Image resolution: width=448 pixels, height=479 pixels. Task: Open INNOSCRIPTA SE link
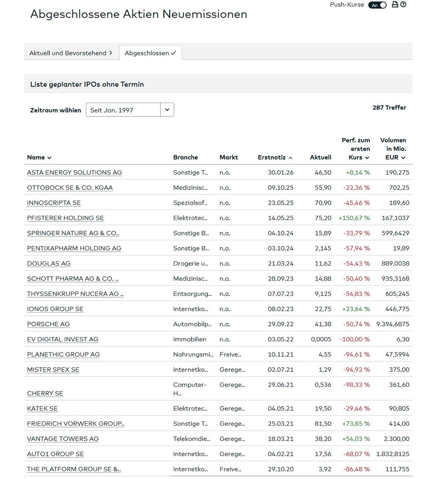pos(54,203)
